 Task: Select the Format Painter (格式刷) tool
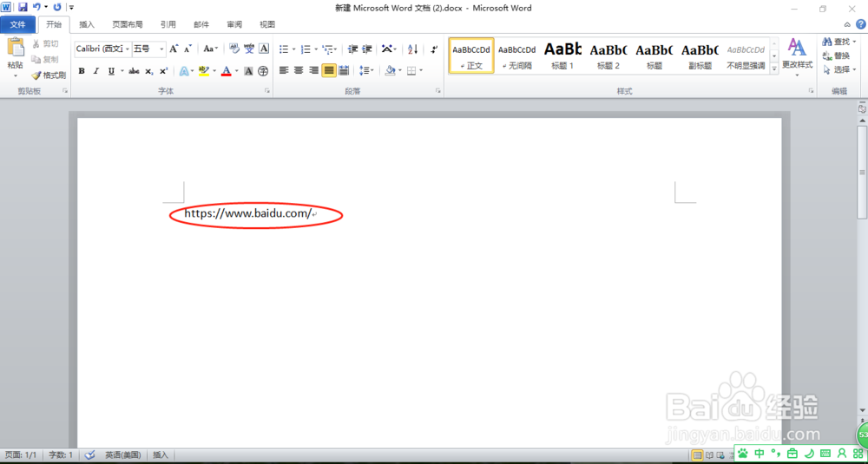(x=49, y=75)
